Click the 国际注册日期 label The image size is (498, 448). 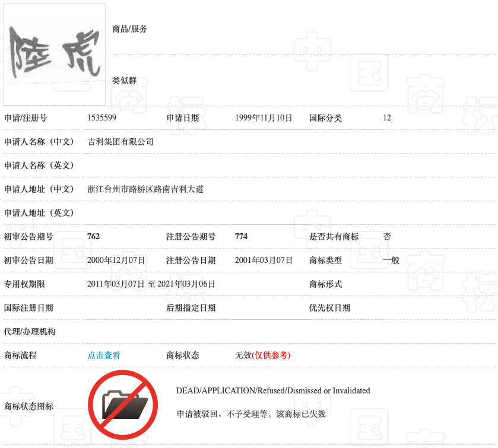coord(28,307)
